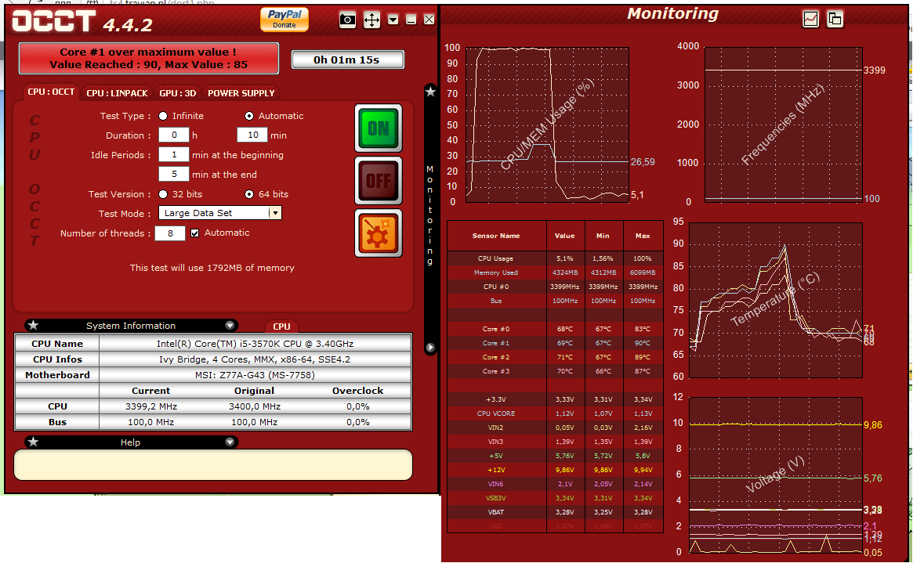Click the Number of threads field

coord(170,233)
